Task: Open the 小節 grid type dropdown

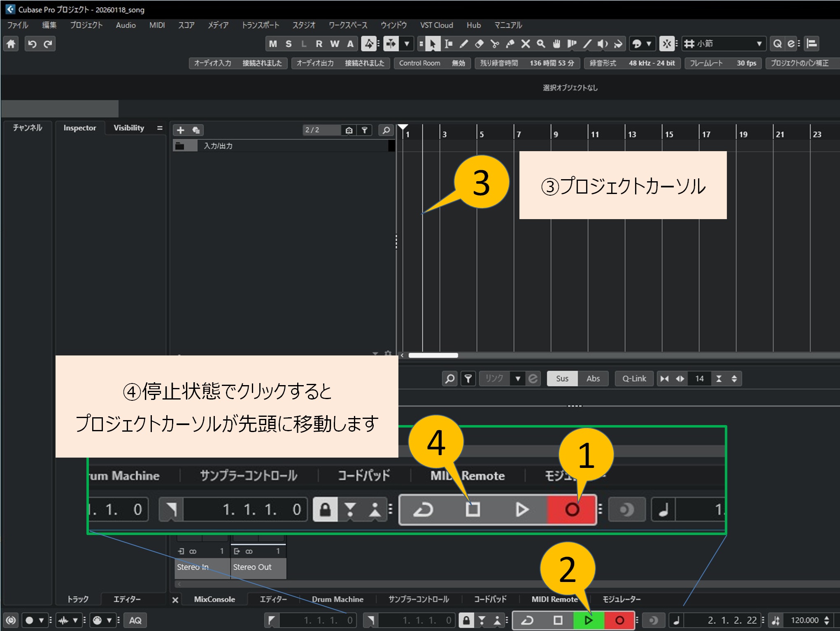Action: [x=759, y=44]
